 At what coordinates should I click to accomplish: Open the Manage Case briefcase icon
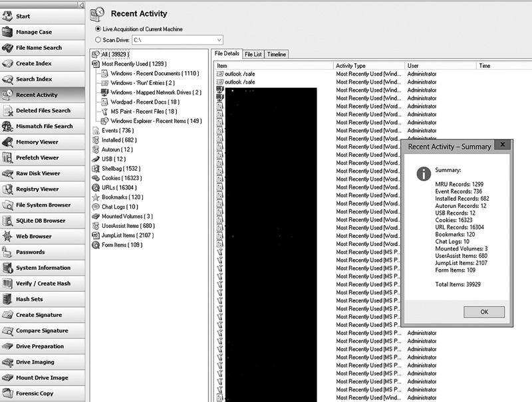coord(7,32)
